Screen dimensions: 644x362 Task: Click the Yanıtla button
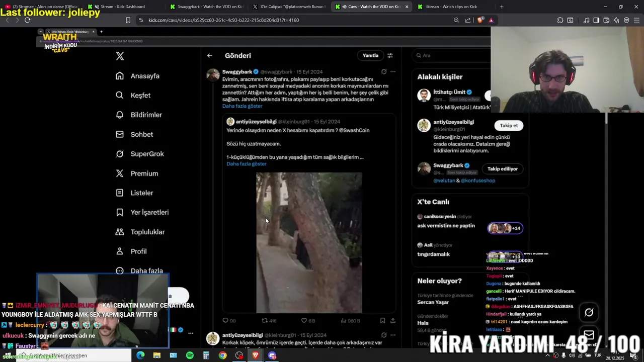tap(370, 55)
